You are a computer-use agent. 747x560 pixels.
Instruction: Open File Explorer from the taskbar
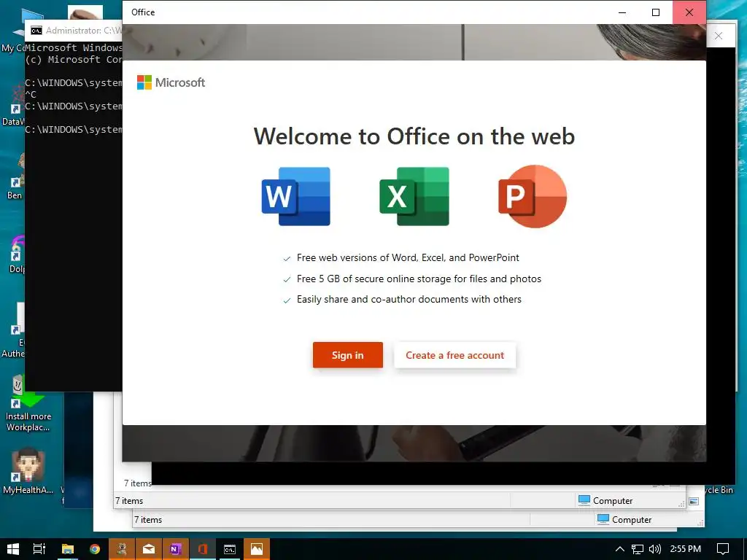(x=68, y=549)
